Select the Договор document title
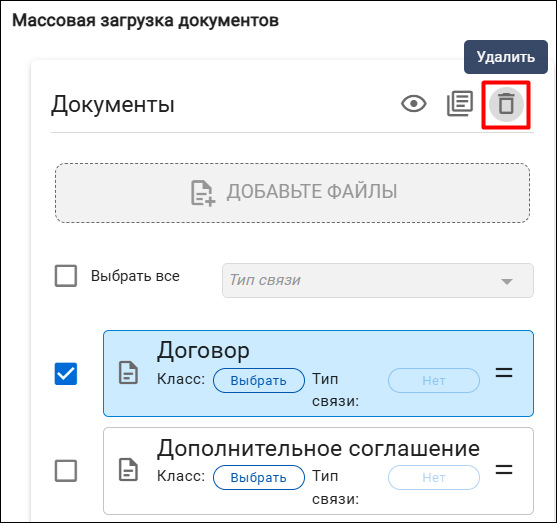Image resolution: width=557 pixels, height=523 pixels. click(x=203, y=351)
